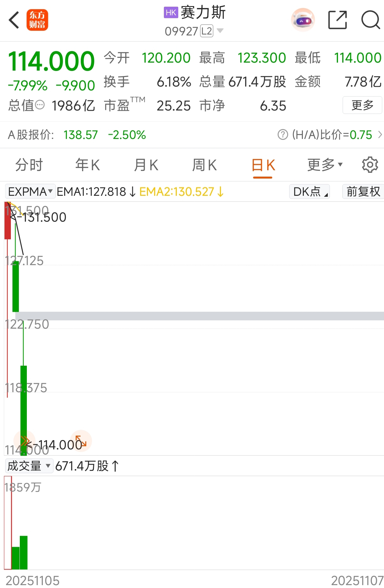
Task: Tap the orange fast-forward chart icon
Action: [x=24, y=441]
